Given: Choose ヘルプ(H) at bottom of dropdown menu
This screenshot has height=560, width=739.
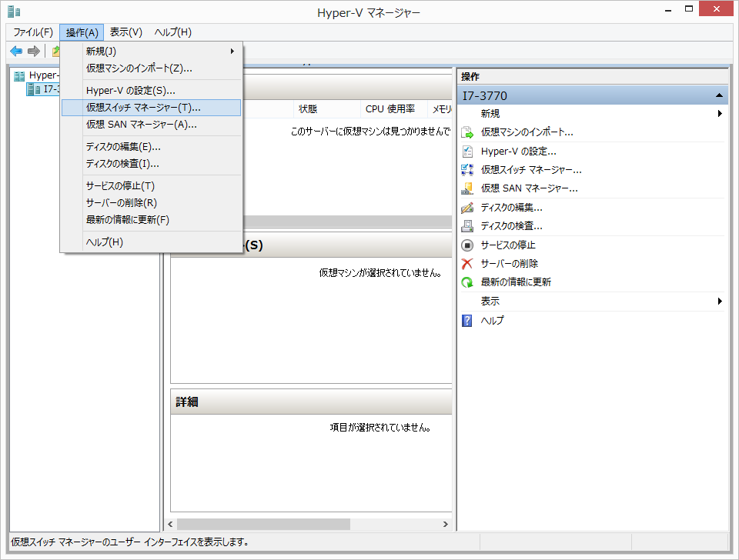Looking at the screenshot, I should pyautogui.click(x=151, y=242).
